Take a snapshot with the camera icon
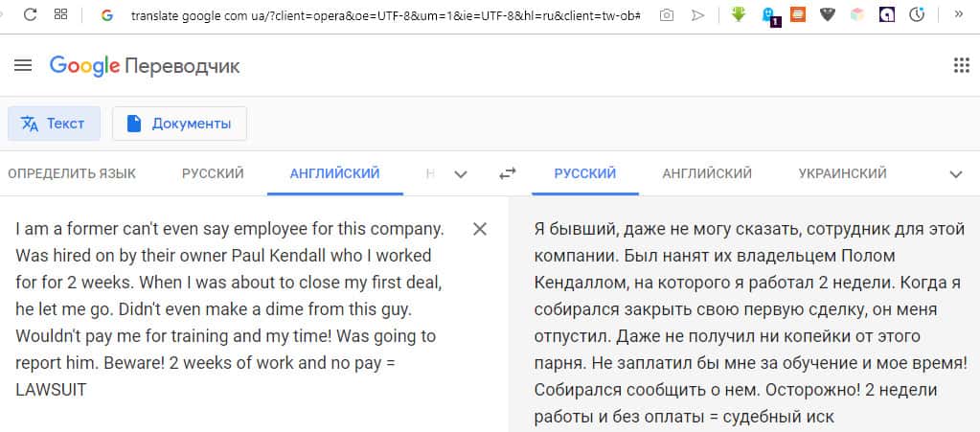980x432 pixels. click(x=666, y=15)
